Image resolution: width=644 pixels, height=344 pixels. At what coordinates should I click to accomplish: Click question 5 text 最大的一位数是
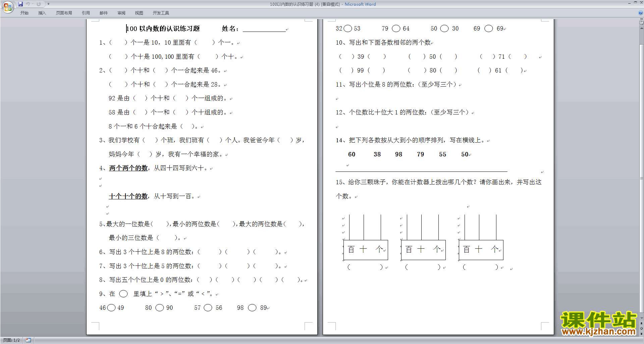point(128,224)
